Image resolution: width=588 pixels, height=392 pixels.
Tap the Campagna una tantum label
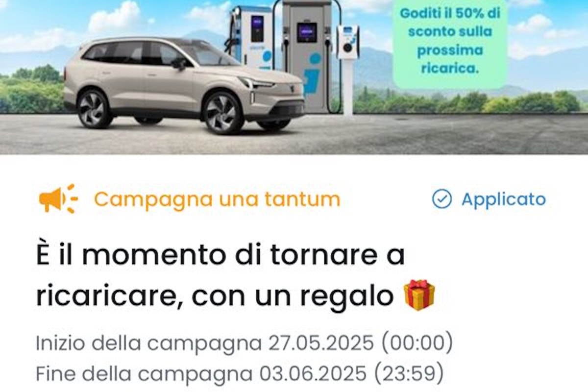217,199
